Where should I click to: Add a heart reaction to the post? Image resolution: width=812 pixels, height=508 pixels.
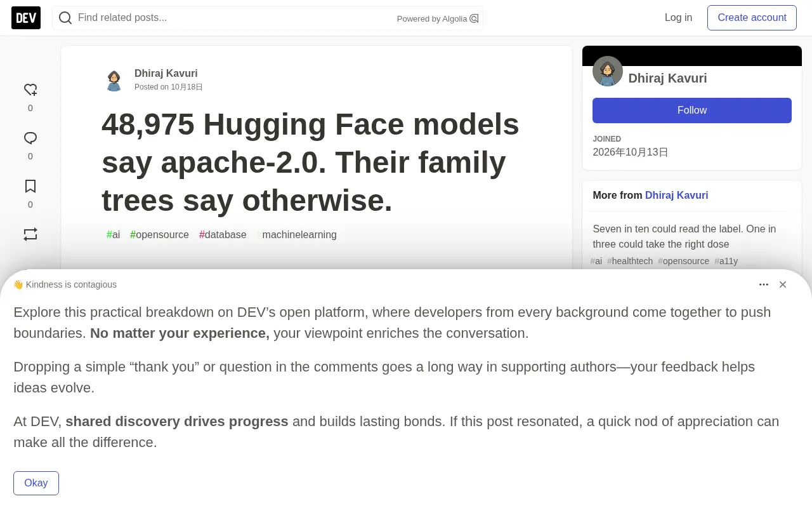pos(30,90)
